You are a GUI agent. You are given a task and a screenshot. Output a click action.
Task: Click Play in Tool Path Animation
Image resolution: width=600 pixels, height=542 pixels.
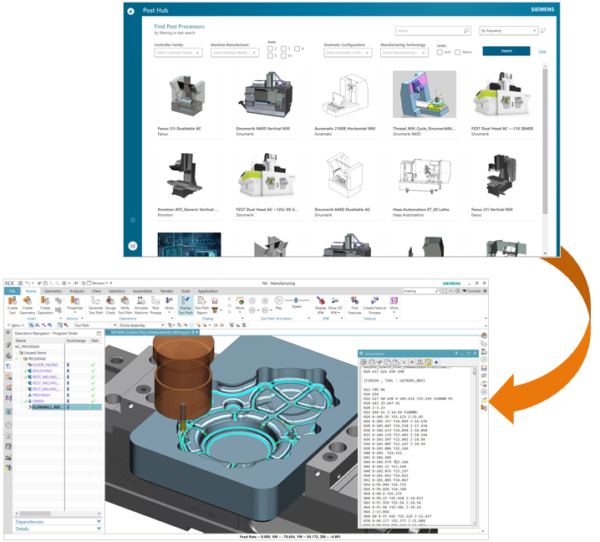click(x=279, y=302)
